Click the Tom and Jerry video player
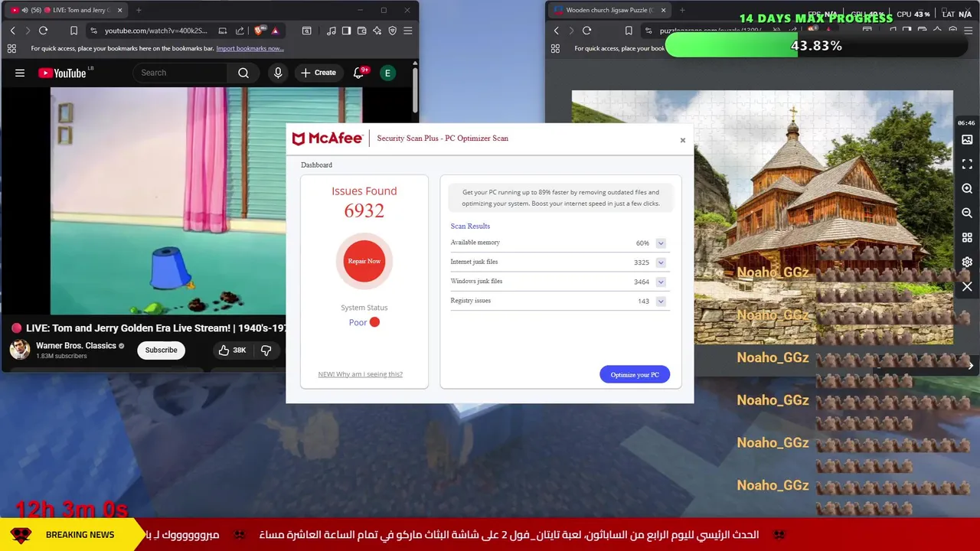The height and width of the screenshot is (551, 980). point(168,201)
